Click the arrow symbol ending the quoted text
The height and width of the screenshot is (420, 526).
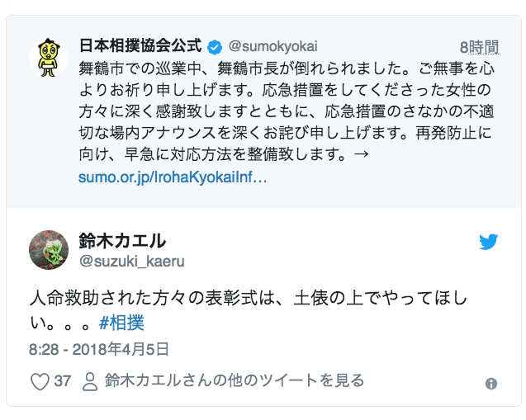pyautogui.click(x=359, y=154)
